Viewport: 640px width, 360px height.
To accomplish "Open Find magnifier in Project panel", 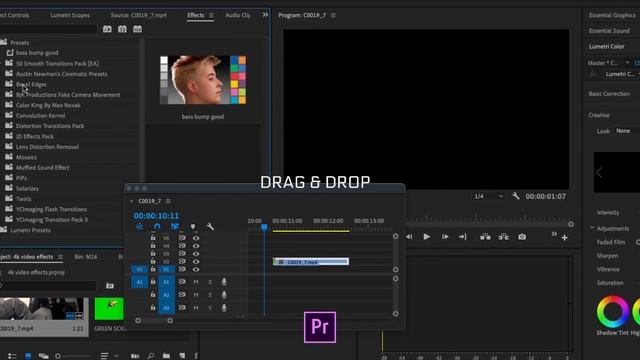I will tap(151, 356).
